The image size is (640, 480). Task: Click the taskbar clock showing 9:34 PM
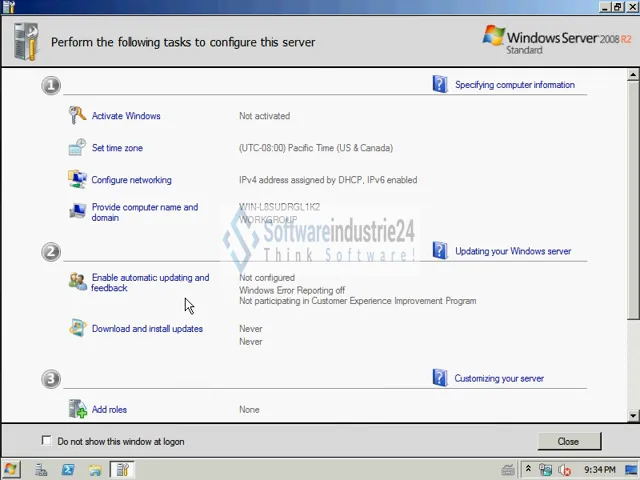click(599, 469)
